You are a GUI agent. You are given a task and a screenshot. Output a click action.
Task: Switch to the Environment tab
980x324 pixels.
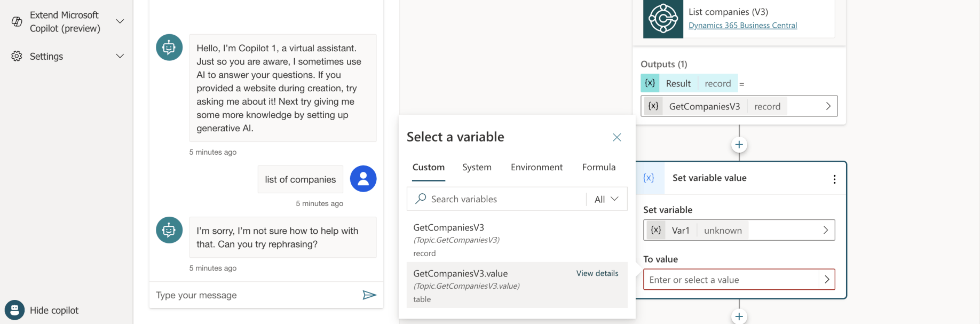tap(536, 167)
